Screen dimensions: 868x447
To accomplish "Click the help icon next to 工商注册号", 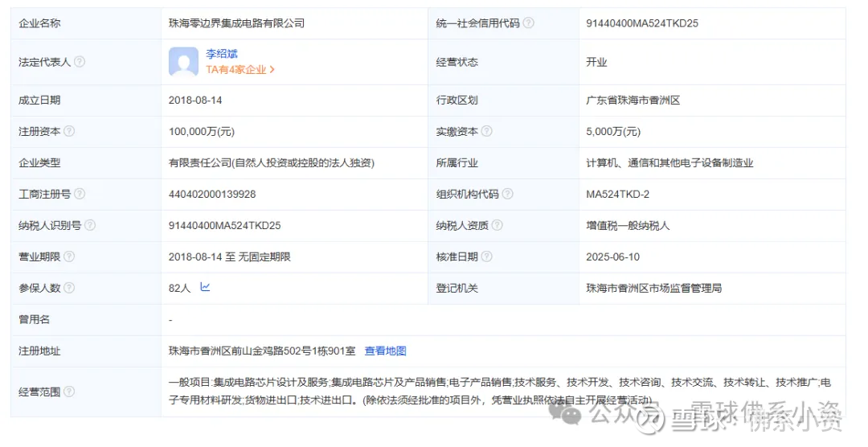I will [x=80, y=194].
